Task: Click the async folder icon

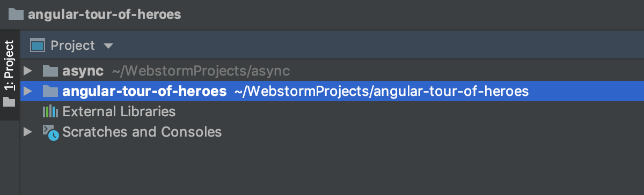Action: coord(50,71)
